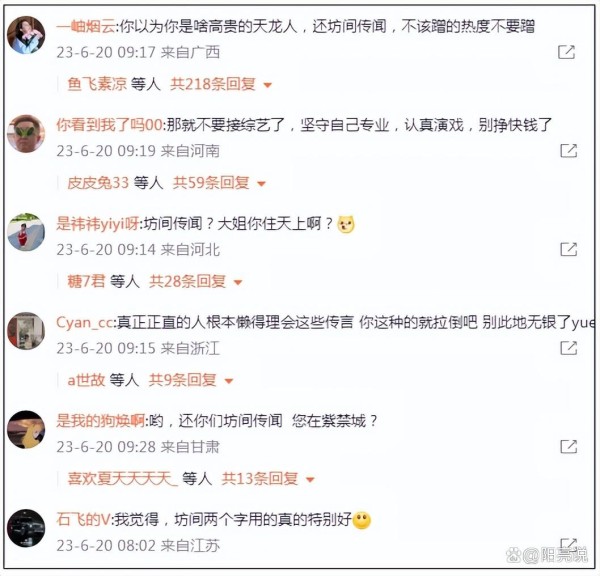Open replier 鱼飞素凉's profile

[97, 84]
